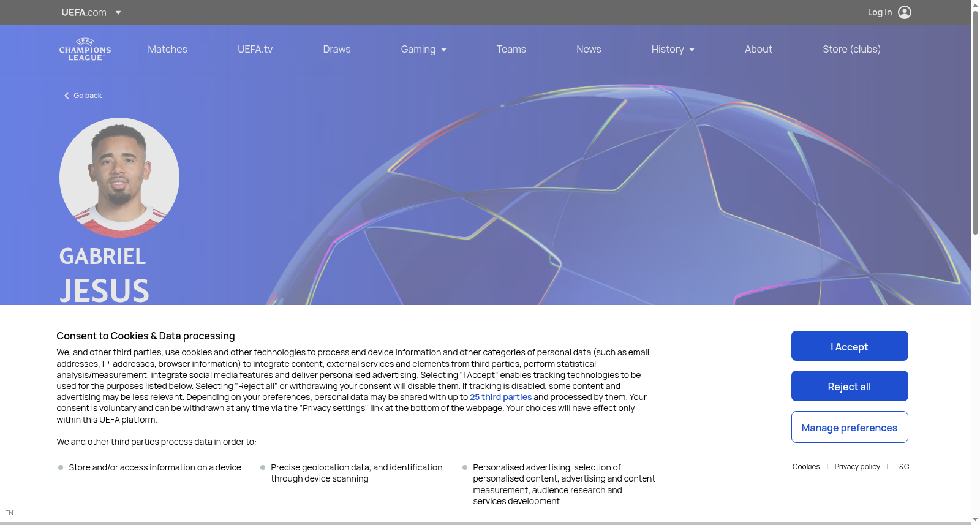Open the About menu item
This screenshot has height=525, width=980.
[x=758, y=49]
